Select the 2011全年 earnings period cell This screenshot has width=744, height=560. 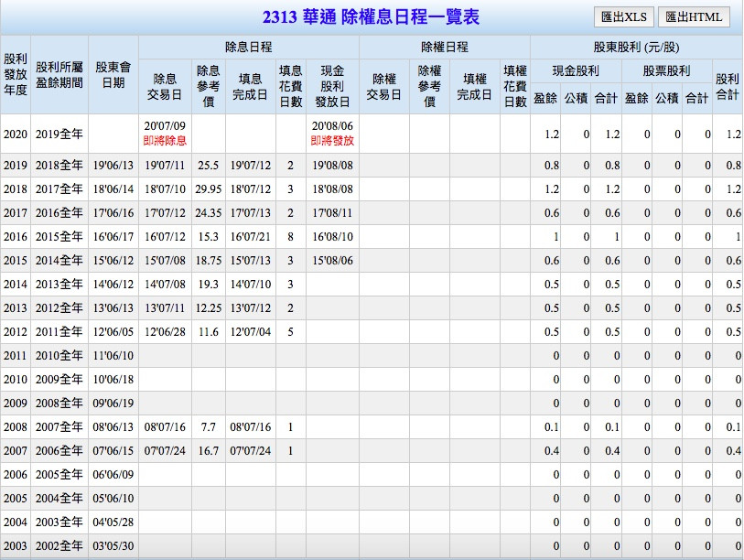(x=59, y=332)
